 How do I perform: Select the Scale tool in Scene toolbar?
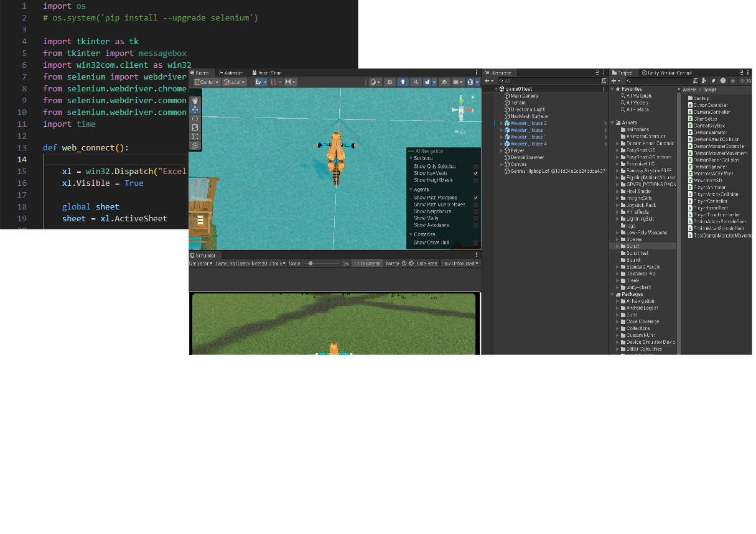click(195, 127)
